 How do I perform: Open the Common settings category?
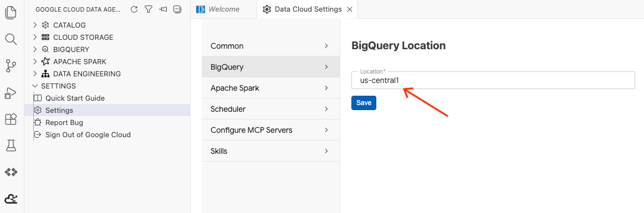271,46
